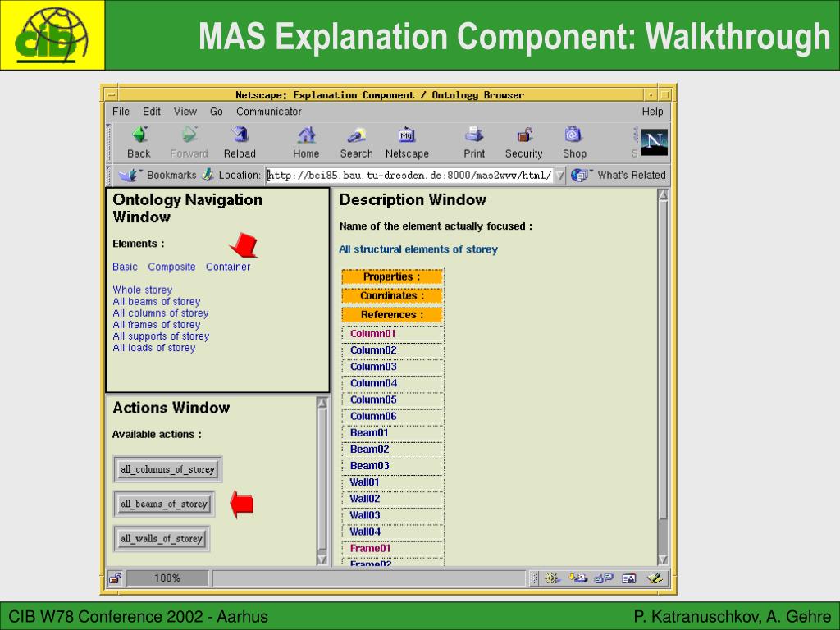Click Actions Window scrollbar down arrow
Screen dimensions: 840x630
pos(322,559)
